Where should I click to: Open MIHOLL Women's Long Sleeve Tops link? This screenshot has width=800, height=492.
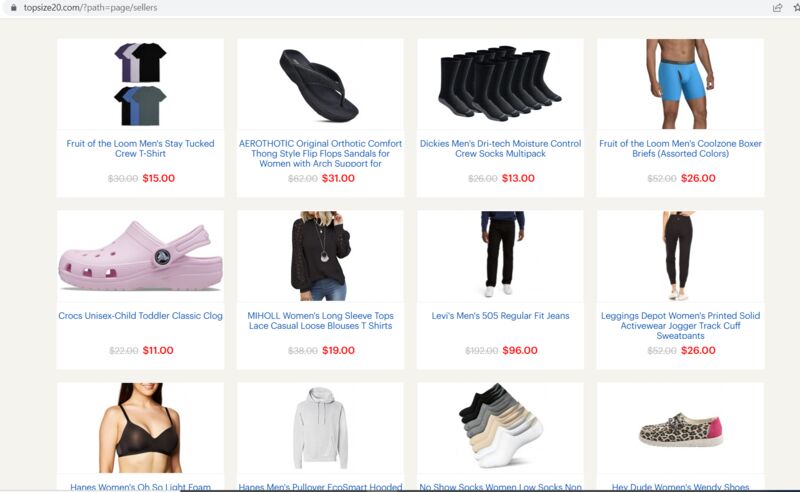click(x=320, y=321)
